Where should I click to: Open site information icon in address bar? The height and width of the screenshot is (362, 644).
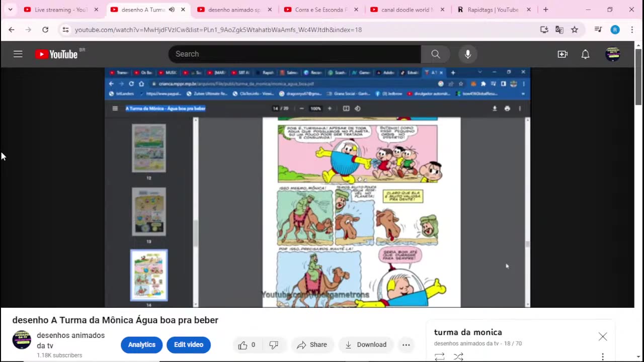click(x=65, y=30)
